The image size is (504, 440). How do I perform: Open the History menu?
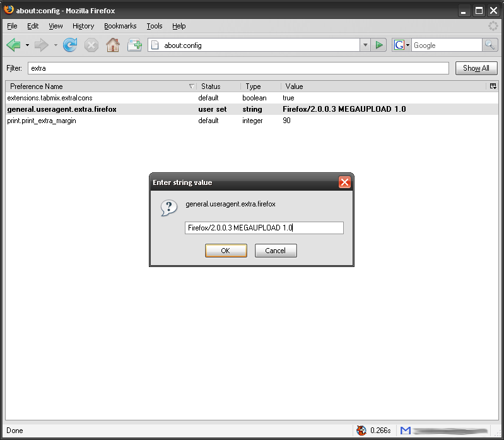coord(83,26)
